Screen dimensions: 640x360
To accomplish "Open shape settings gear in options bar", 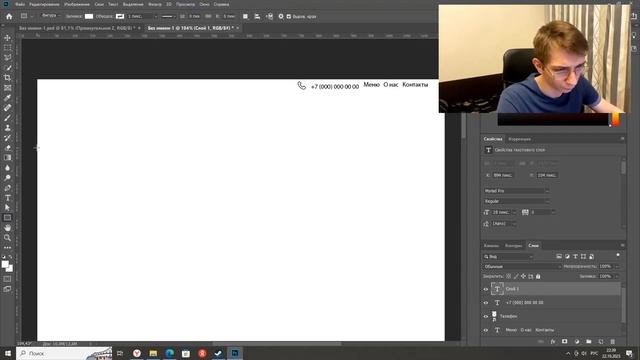I will pyautogui.click(x=281, y=16).
